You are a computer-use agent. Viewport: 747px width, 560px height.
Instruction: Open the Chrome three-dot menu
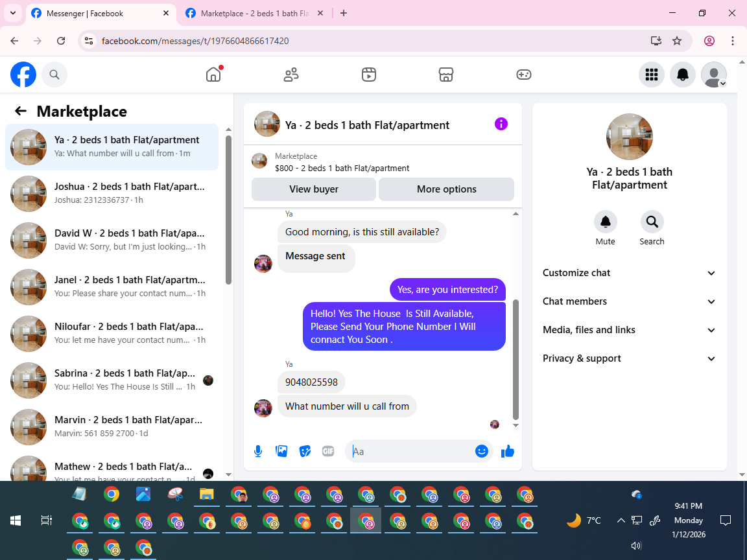[x=733, y=41]
